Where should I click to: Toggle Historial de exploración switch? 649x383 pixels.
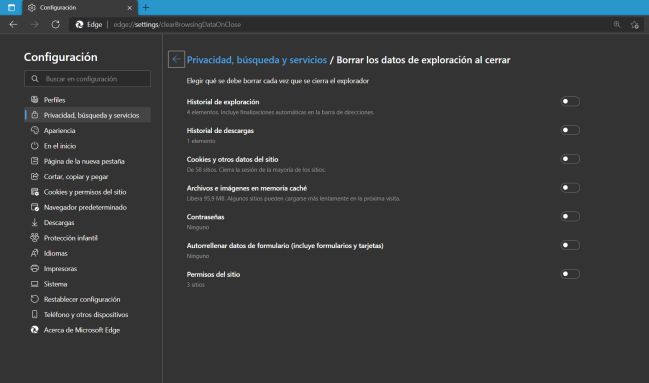[570, 101]
